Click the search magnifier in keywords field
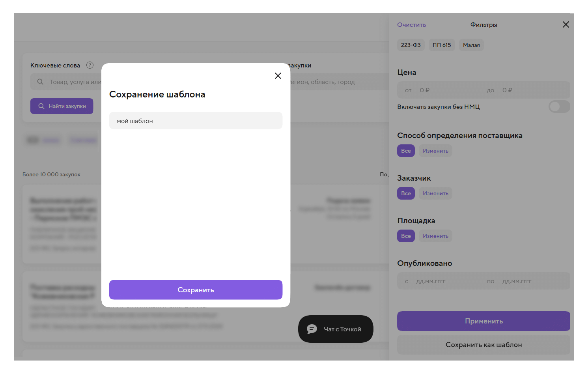This screenshot has width=588, height=370. [40, 82]
